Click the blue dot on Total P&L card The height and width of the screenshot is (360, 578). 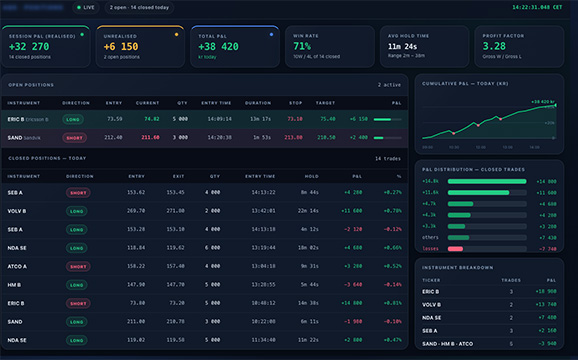point(271,35)
